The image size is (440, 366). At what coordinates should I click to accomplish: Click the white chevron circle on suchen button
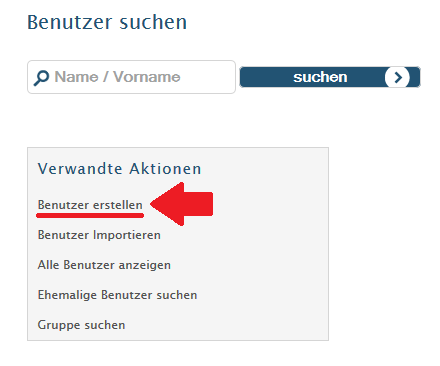pos(397,77)
